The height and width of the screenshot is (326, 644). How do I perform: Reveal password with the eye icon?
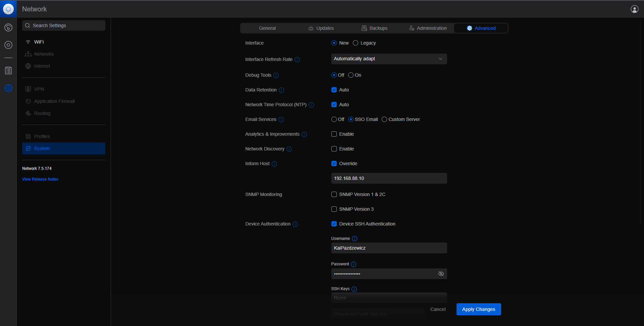pyautogui.click(x=441, y=274)
